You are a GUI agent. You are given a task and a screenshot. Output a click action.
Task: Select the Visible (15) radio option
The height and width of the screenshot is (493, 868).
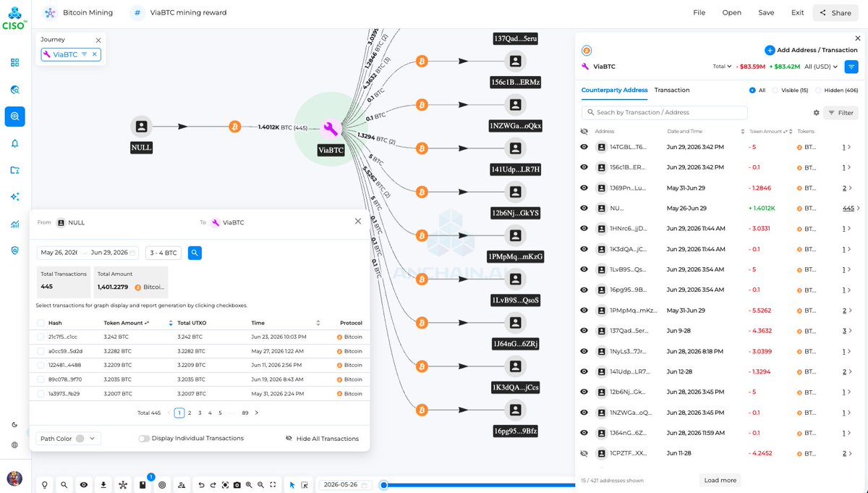click(x=775, y=90)
